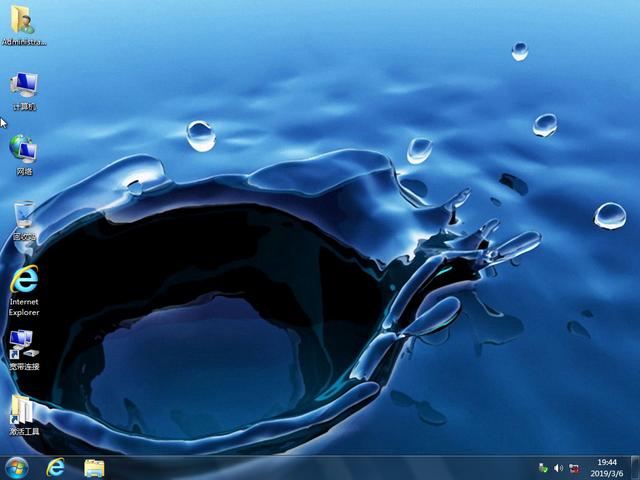Viewport: 640px width, 480px height.
Task: Open Windows Explorer from the taskbar
Action: pos(94,468)
